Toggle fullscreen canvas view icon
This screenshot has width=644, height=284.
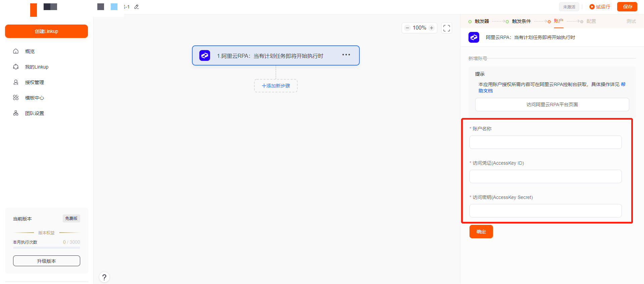click(x=446, y=28)
